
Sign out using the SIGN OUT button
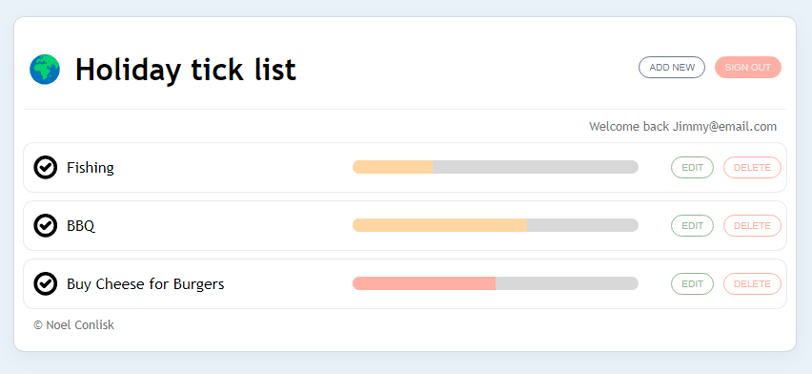748,67
